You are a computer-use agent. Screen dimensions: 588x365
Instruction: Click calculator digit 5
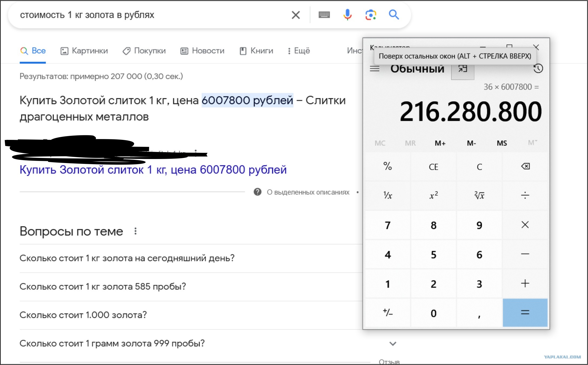pyautogui.click(x=433, y=254)
